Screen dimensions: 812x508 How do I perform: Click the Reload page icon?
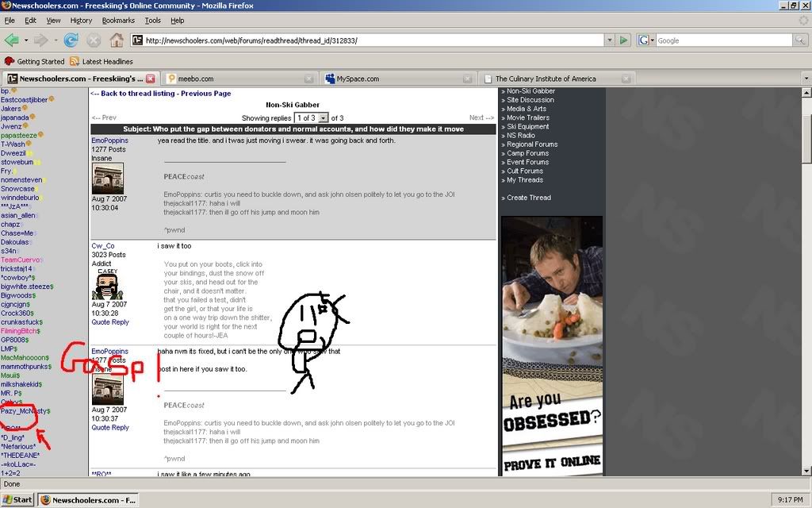tap(71, 40)
